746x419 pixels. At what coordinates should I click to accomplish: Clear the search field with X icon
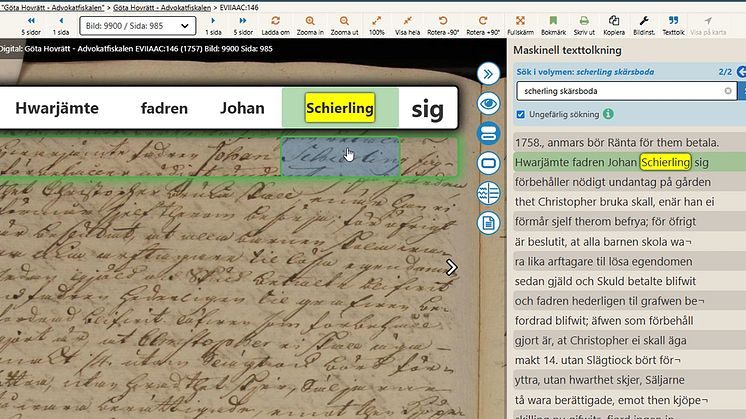point(727,91)
